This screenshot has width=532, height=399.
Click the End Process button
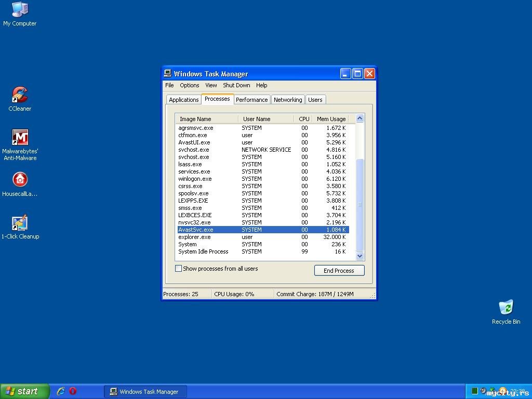pyautogui.click(x=339, y=270)
